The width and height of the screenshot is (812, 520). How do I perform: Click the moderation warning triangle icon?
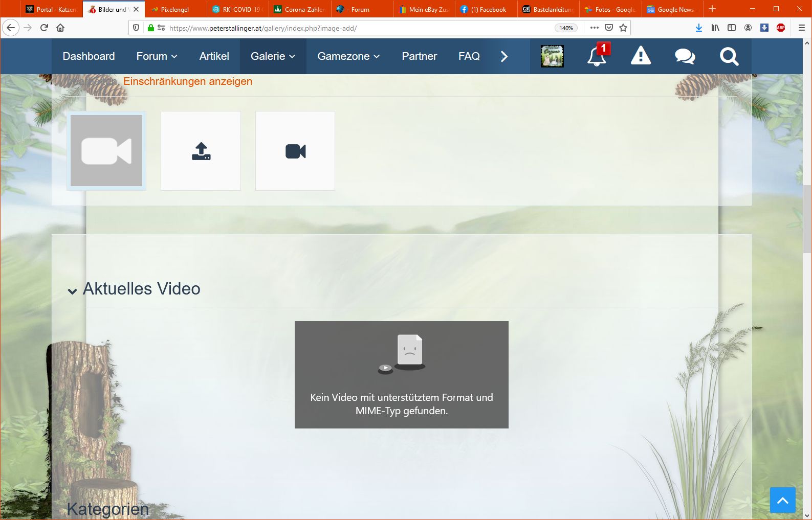(641, 56)
